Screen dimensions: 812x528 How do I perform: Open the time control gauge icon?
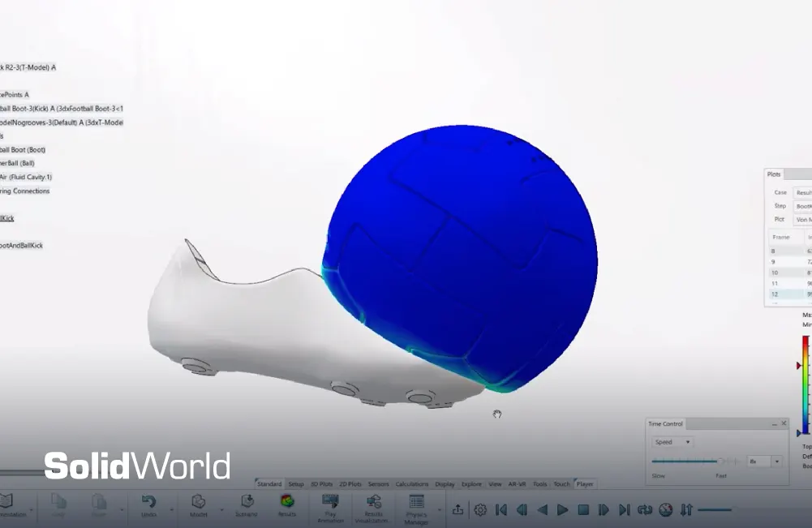coord(666,510)
